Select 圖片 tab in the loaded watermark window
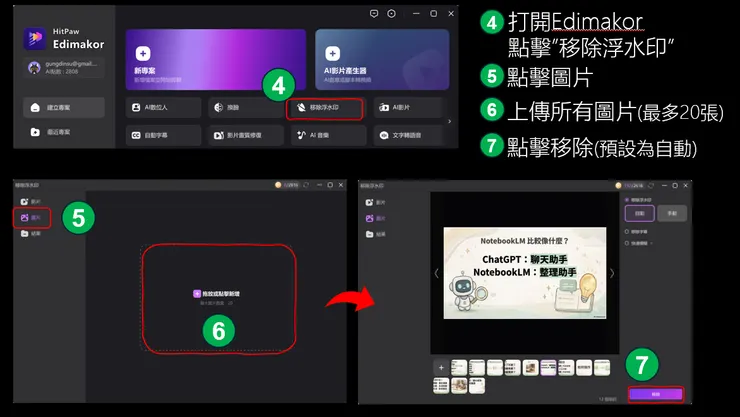Screen dimensions: 740x417 coord(376,218)
